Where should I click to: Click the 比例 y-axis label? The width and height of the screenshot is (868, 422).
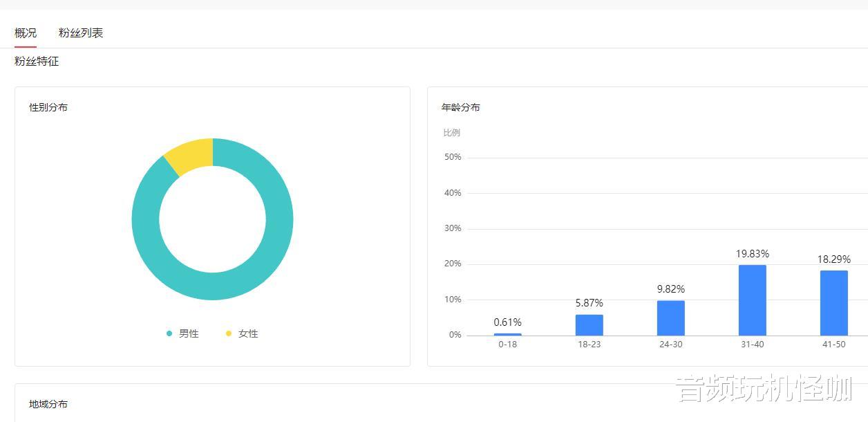pos(452,133)
